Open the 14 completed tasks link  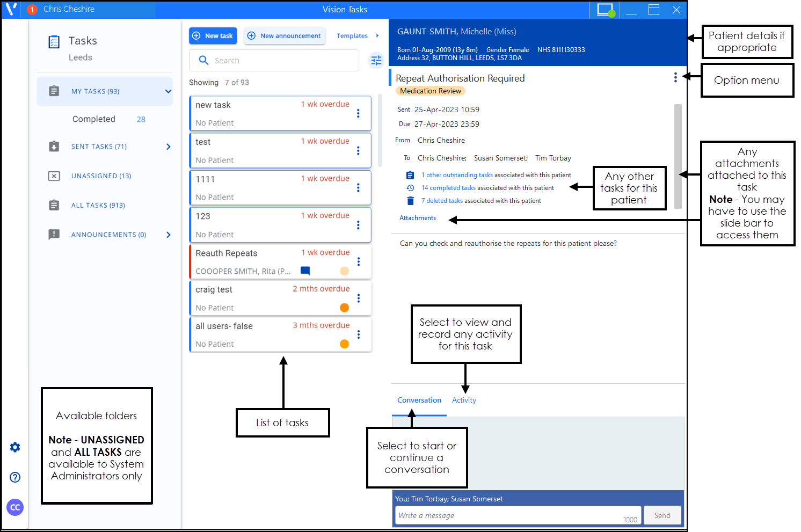click(x=448, y=188)
